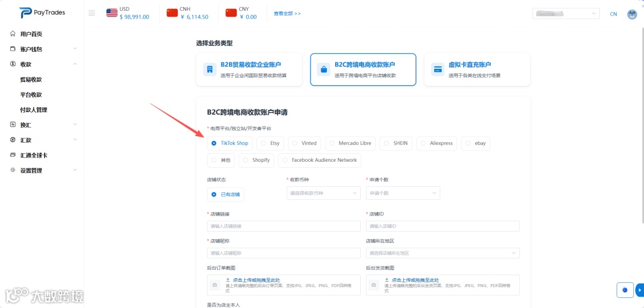Click the blue floating chat bubble icon
The width and height of the screenshot is (644, 308).
click(625, 290)
